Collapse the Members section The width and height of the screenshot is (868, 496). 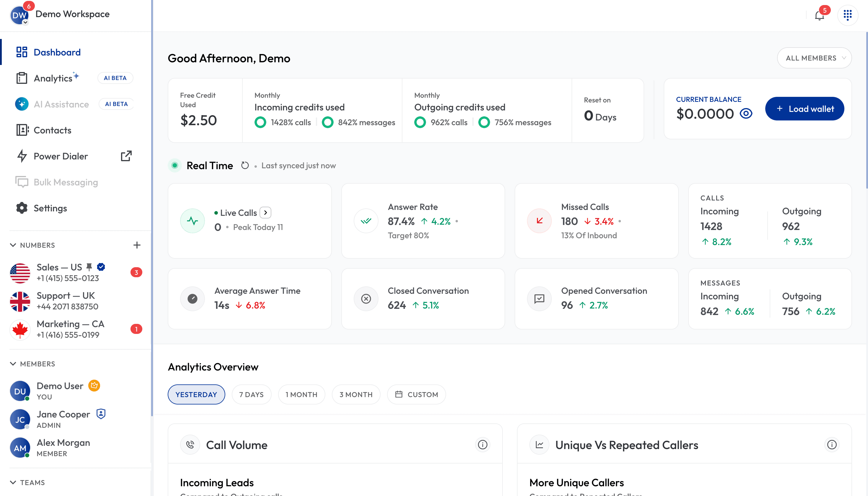coord(13,363)
